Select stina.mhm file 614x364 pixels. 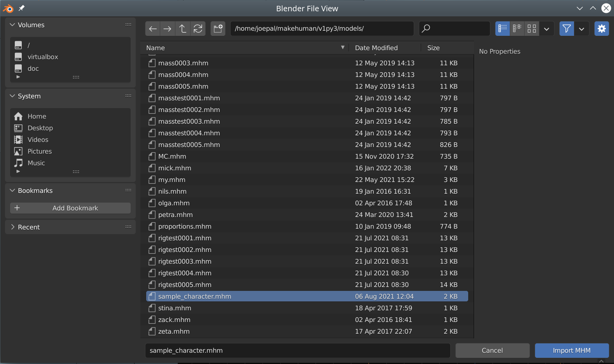307,308
